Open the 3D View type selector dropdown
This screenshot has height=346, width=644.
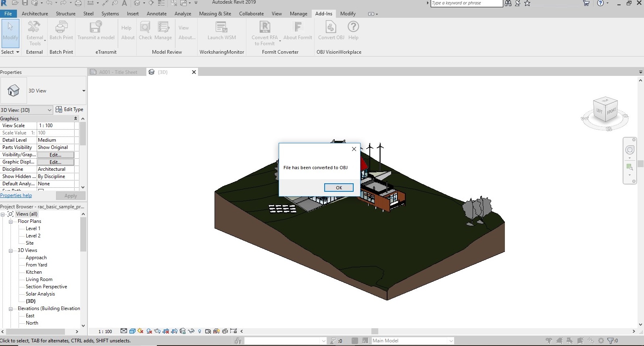[83, 91]
